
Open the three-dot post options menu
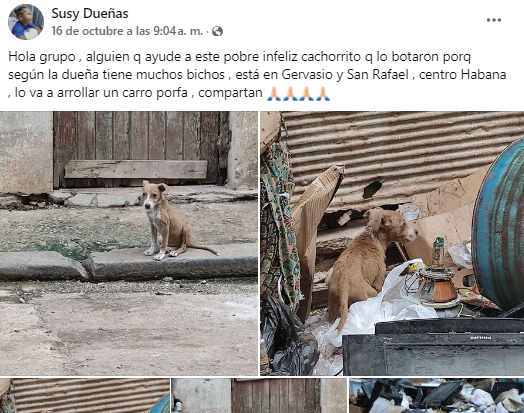[494, 20]
